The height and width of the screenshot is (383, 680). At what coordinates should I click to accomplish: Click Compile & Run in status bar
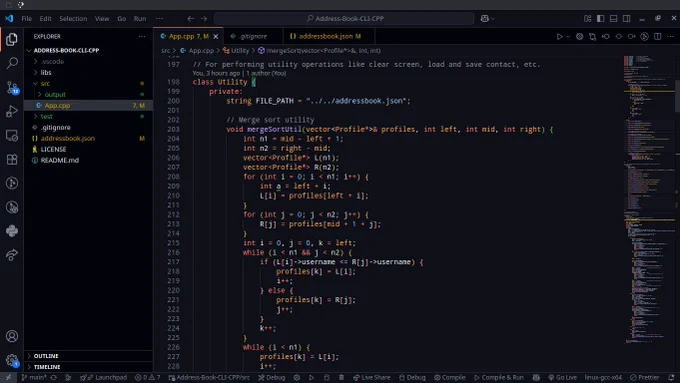[499, 377]
